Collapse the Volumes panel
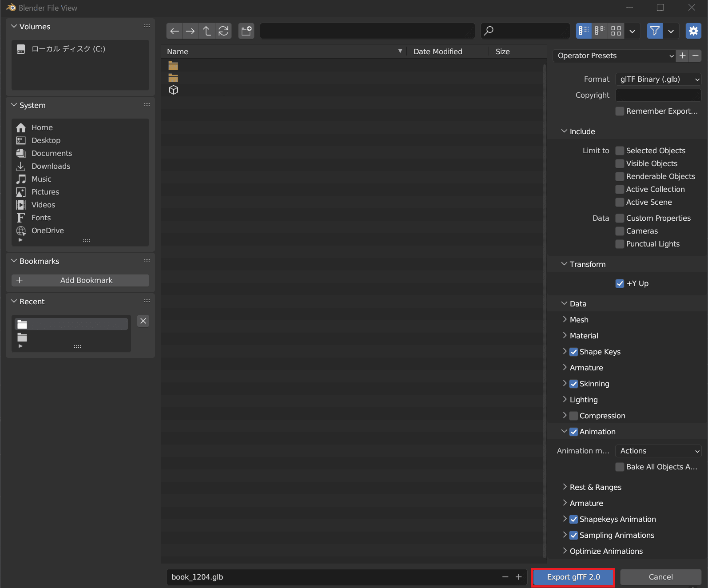Viewport: 708px width, 588px height. coord(14,26)
